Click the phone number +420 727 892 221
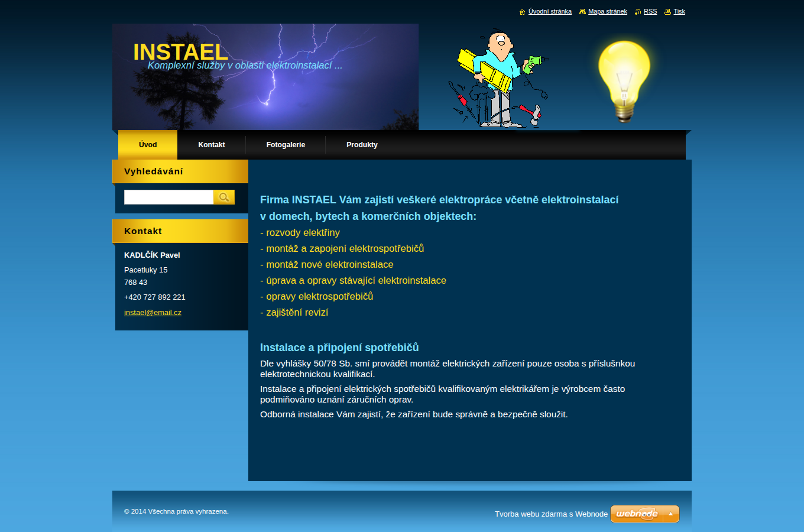The image size is (804, 532). [155, 297]
